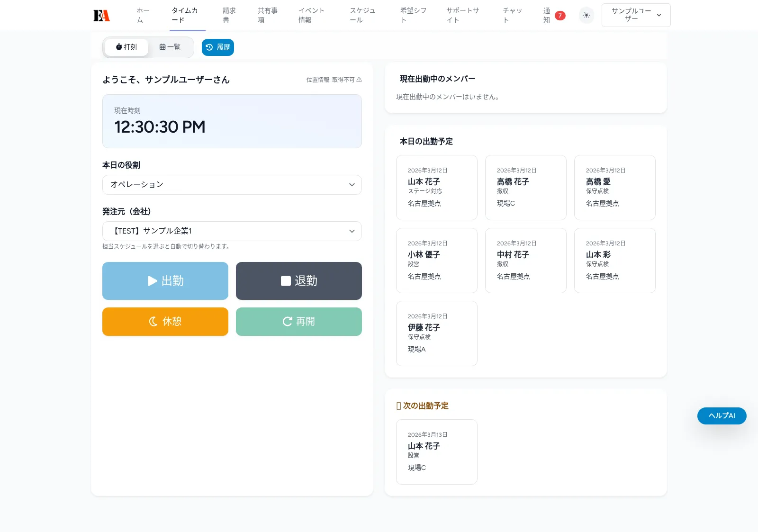Image resolution: width=758 pixels, height=532 pixels.
Task: Open the 希望シフト navigation link
Action: point(413,15)
